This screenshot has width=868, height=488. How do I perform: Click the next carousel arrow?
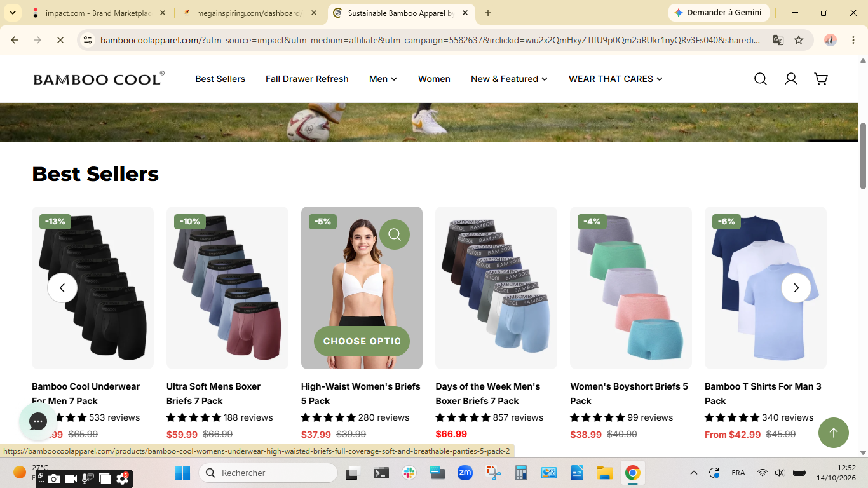tap(796, 288)
